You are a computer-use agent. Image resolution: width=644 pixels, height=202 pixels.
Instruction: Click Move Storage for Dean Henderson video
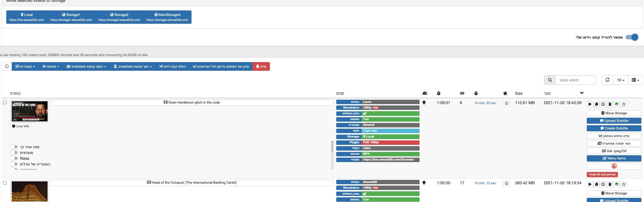[x=614, y=113]
